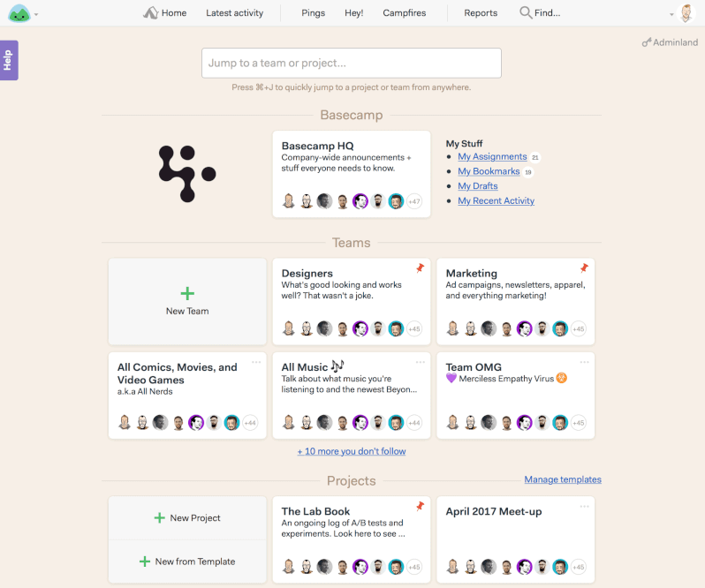The width and height of the screenshot is (705, 588).
Task: Click the New Project plus icon
Action: point(159,518)
